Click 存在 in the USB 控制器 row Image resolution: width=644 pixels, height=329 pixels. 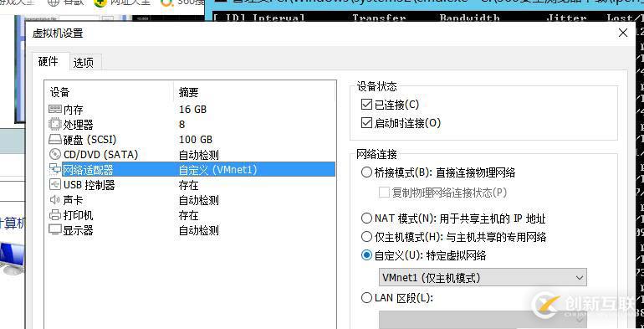(x=188, y=185)
